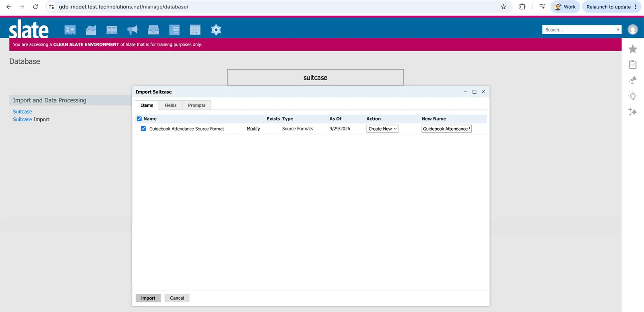644x312 pixels.
Task: Open the Forms list icon
Action: pos(174,30)
